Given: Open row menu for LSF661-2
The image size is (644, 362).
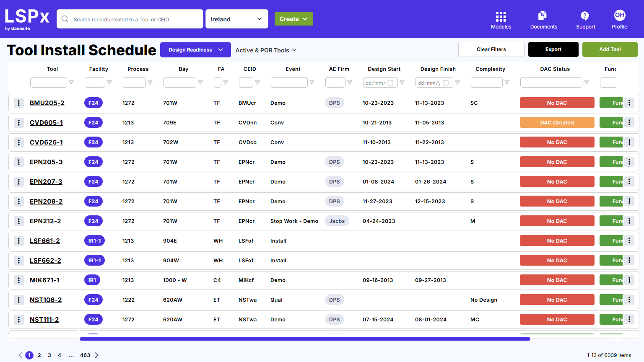Looking at the screenshot, I should (x=19, y=241).
